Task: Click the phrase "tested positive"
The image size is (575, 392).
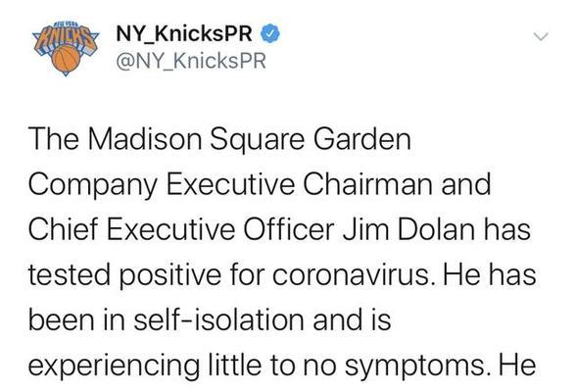Action: click(x=125, y=276)
